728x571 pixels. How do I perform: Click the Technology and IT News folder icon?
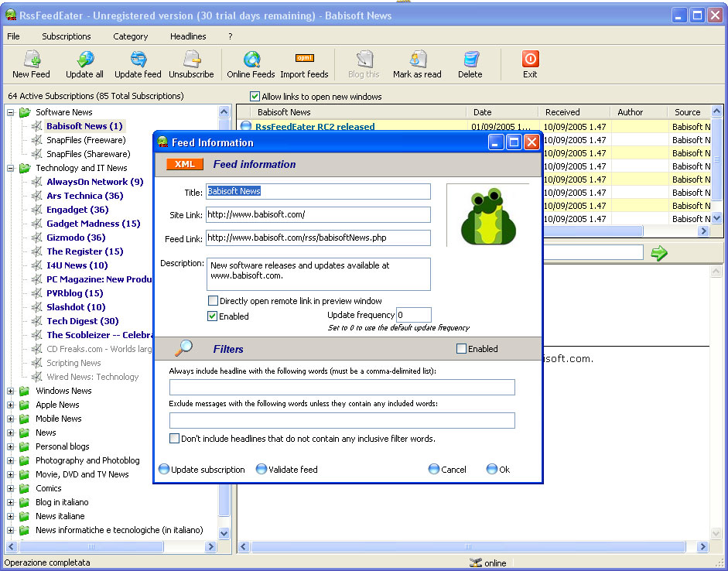coord(25,168)
